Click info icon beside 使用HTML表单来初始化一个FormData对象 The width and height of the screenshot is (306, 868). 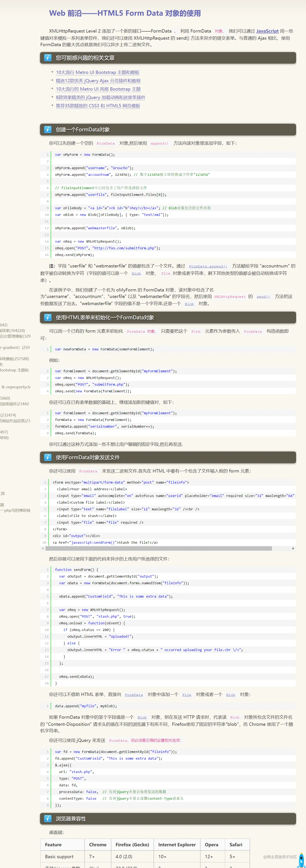coord(48,317)
